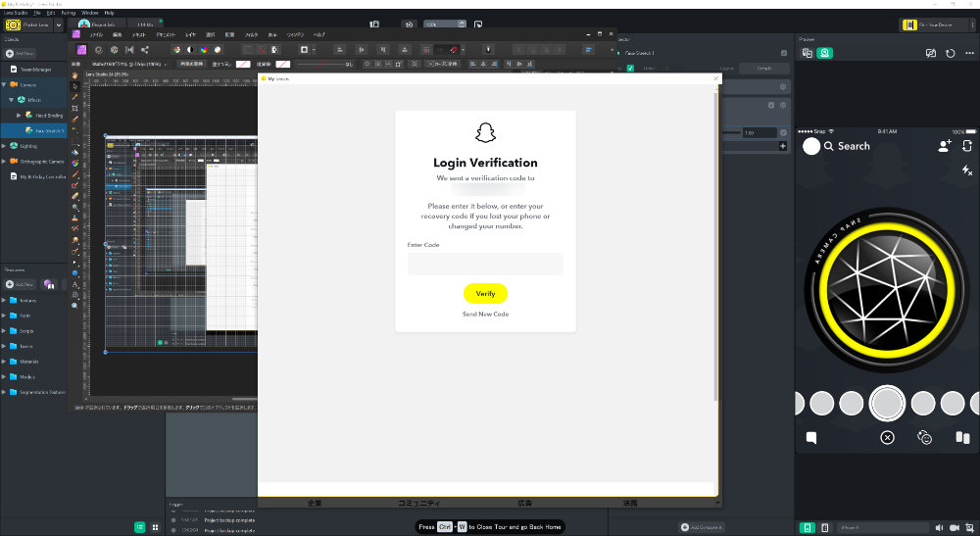Image resolution: width=980 pixels, height=536 pixels.
Task: Switch to the Project Info tab
Action: pyautogui.click(x=97, y=25)
